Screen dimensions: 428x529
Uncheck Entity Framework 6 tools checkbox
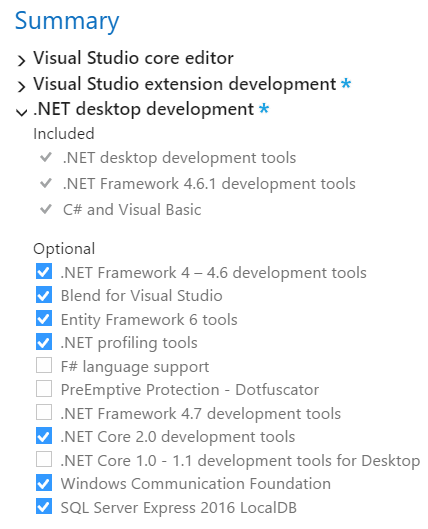pos(44,318)
